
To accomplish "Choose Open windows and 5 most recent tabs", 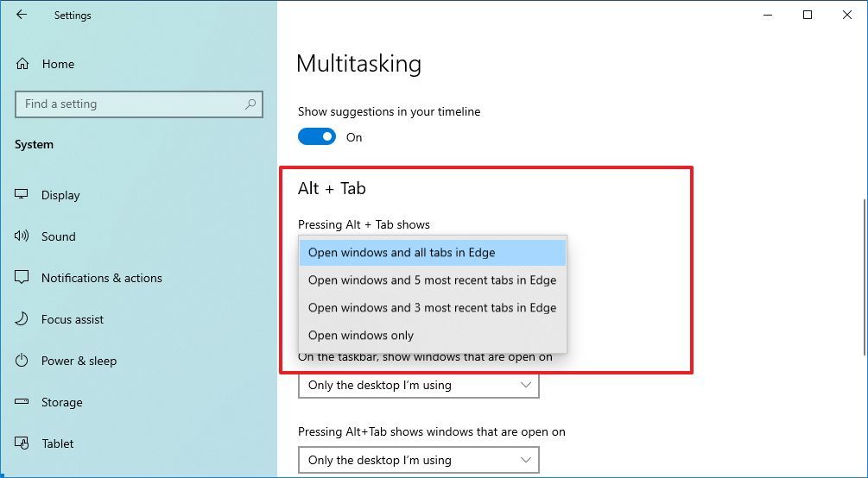I will (432, 280).
